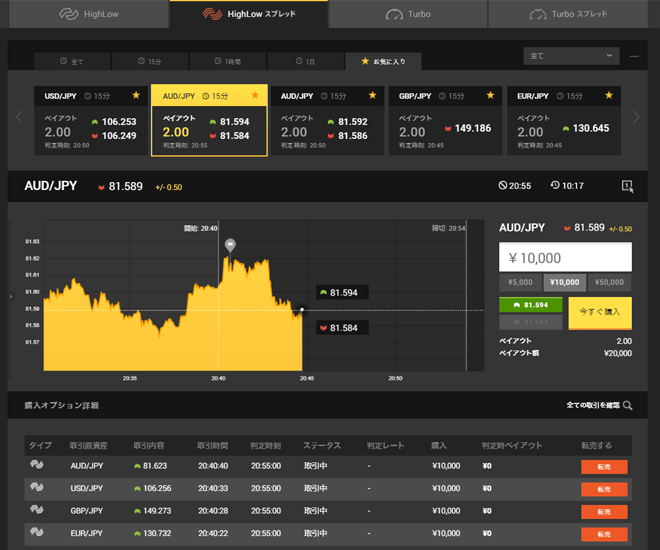660x550 pixels.
Task: Select the green High 81.594 button
Action: tap(530, 305)
